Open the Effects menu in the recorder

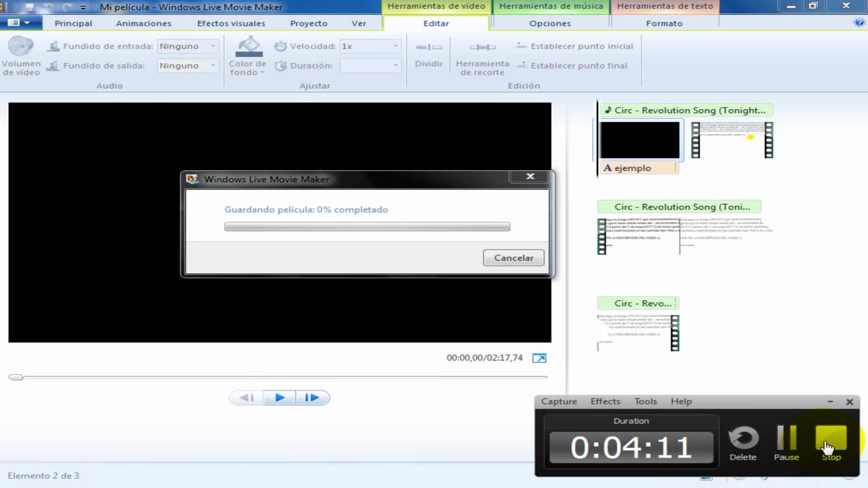tap(606, 401)
